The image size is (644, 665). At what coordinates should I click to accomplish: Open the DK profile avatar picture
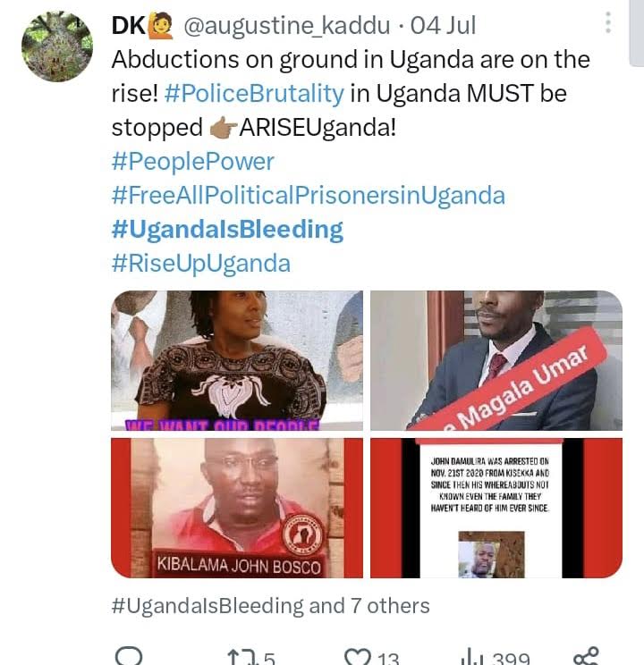[x=57, y=46]
